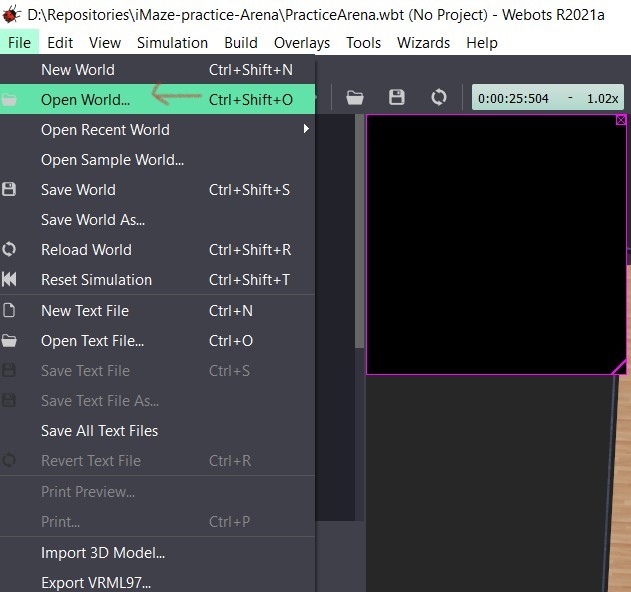The image size is (631, 592).
Task: Close the camera overlay with X icon
Action: click(x=621, y=120)
